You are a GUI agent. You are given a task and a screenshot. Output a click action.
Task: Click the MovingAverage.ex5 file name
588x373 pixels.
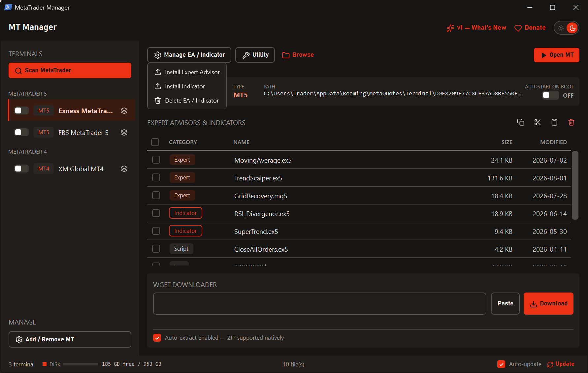click(x=263, y=160)
